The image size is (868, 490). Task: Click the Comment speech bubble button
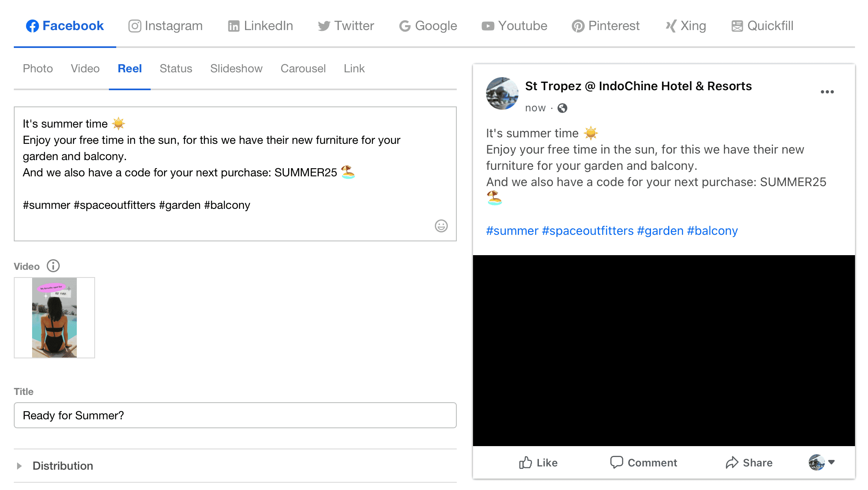pyautogui.click(x=644, y=462)
